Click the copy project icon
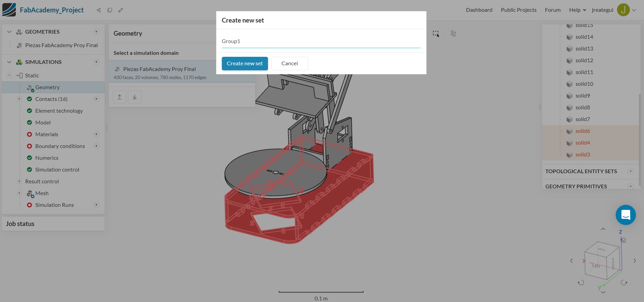This screenshot has height=302, width=644. coord(110,10)
